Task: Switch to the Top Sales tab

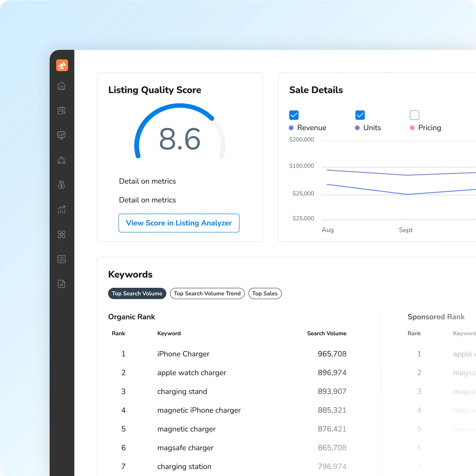Action: 264,294
